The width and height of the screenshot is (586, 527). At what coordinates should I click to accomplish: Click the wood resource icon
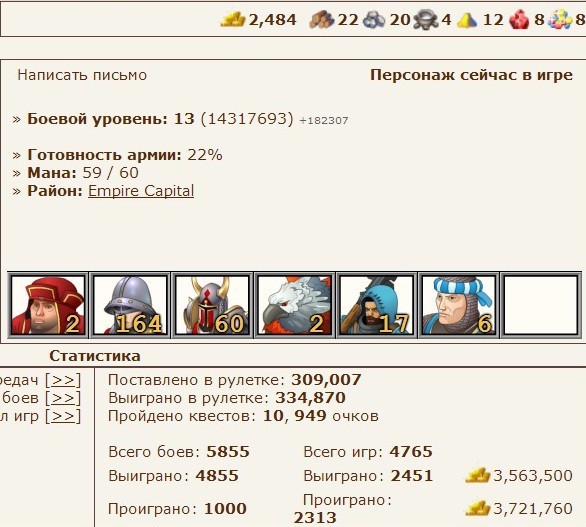322,19
